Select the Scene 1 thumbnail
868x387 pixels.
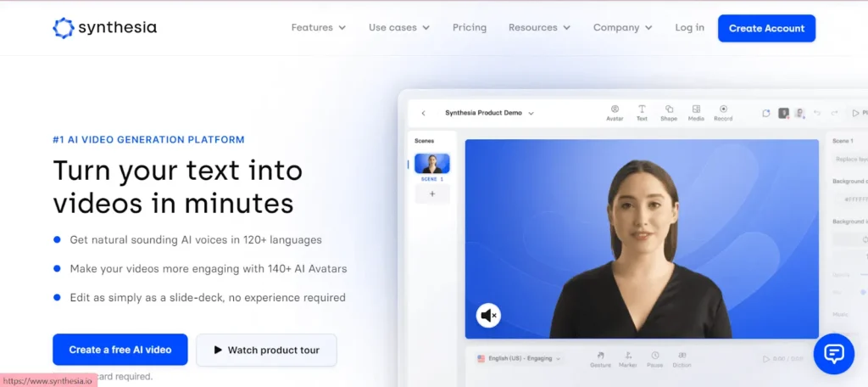coord(431,164)
